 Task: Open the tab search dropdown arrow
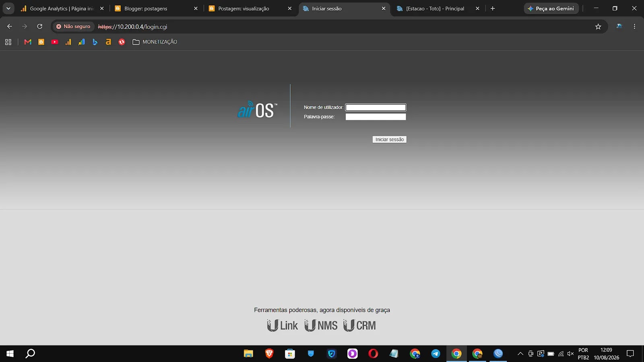click(x=8, y=8)
